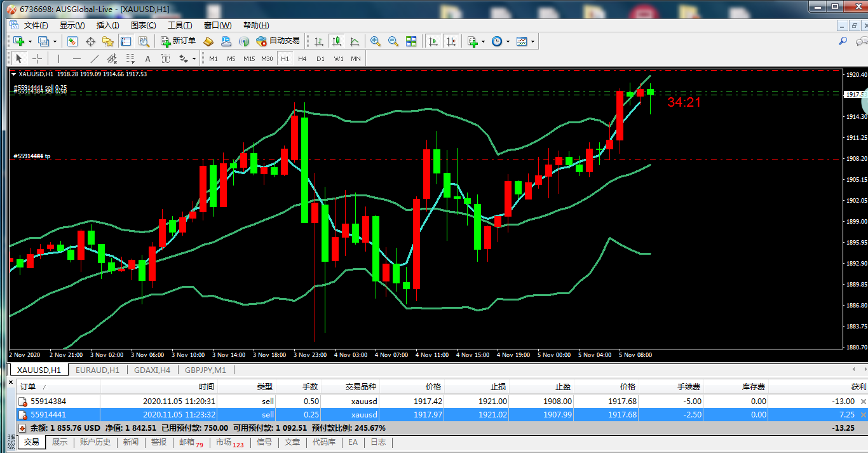Open the 文件 File menu
This screenshot has height=453, width=868.
click(36, 25)
